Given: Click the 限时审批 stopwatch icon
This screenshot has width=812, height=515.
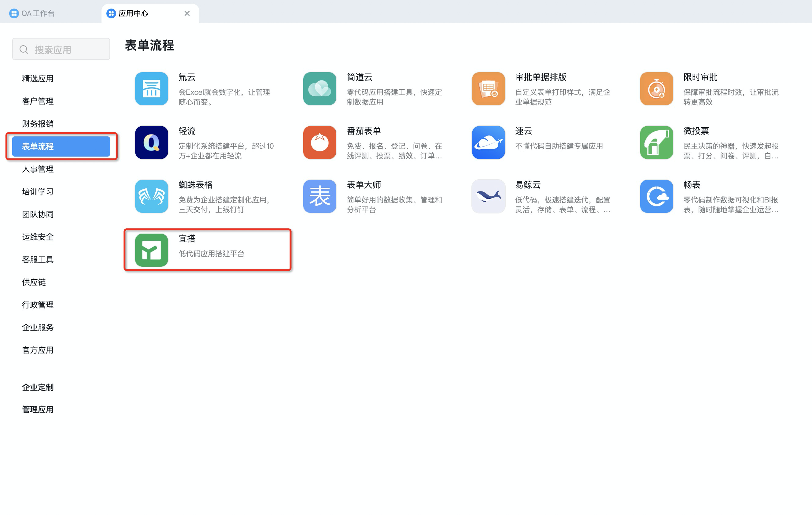Looking at the screenshot, I should [656, 89].
